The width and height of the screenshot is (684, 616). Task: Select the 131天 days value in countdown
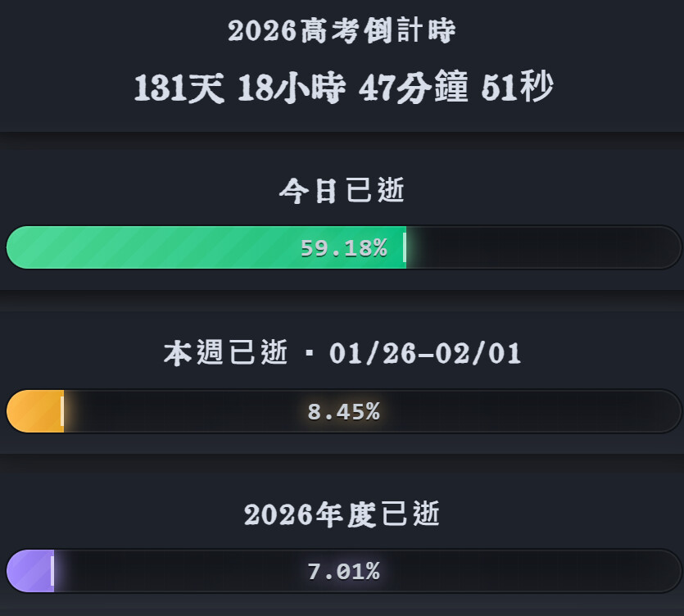179,88
